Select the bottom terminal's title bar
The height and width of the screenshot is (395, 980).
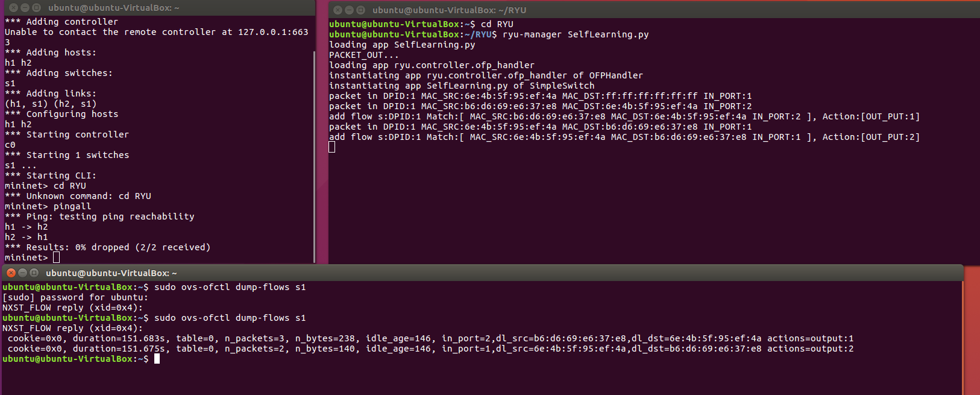(482, 273)
